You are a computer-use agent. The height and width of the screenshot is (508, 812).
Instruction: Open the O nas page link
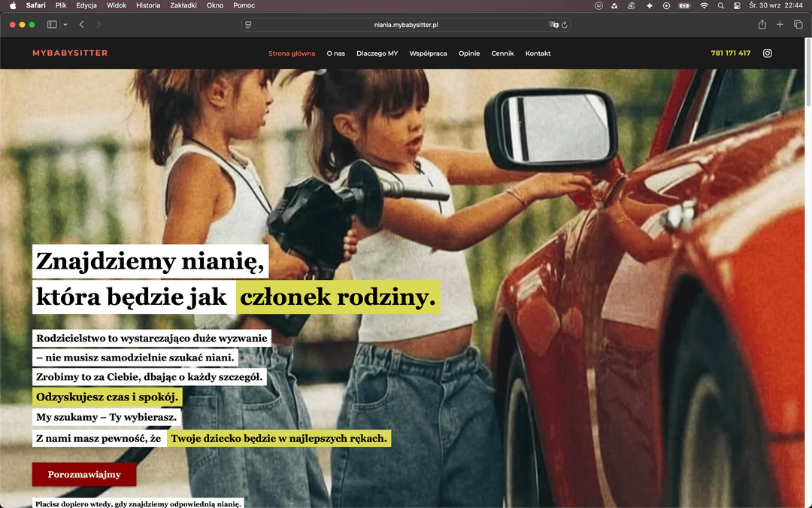pos(335,53)
